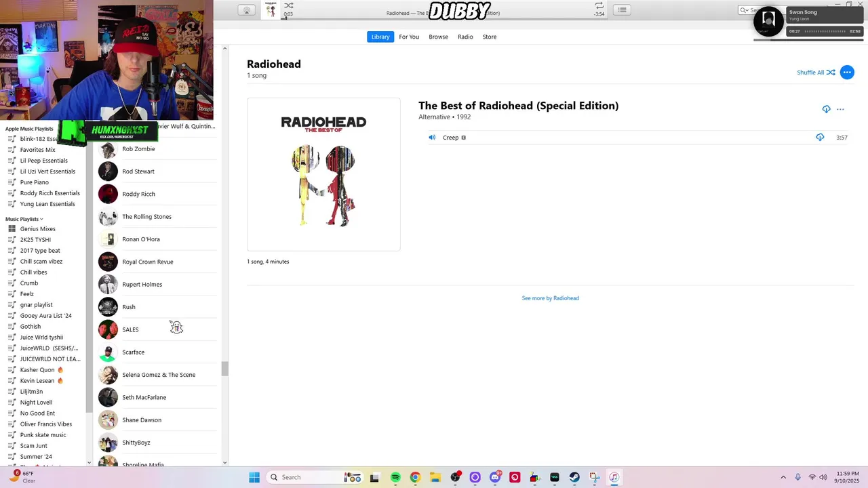This screenshot has height=488, width=868.
Task: Open the Up Next list button
Action: pyautogui.click(x=622, y=10)
